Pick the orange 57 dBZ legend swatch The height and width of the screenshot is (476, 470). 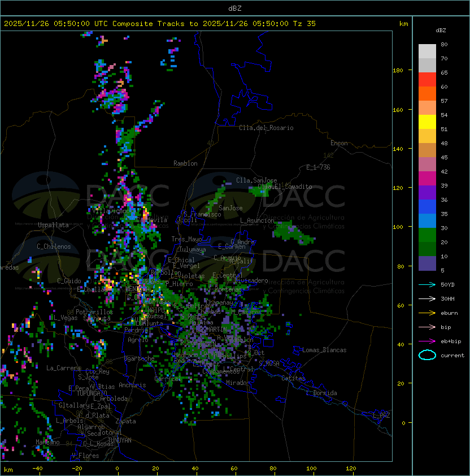[427, 93]
